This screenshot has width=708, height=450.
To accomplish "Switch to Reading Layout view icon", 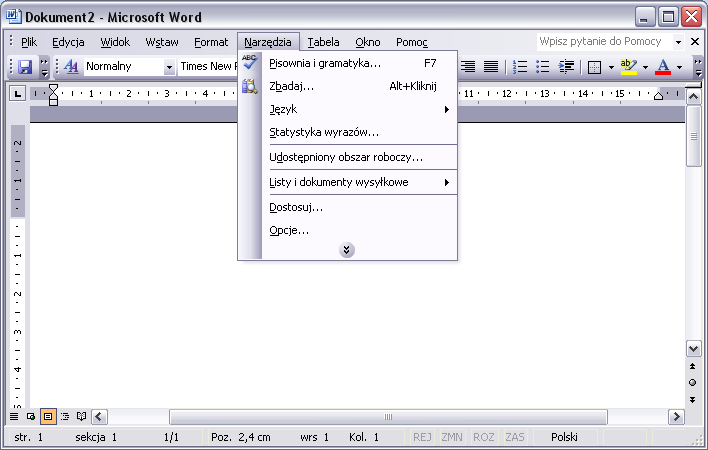I will [81, 416].
